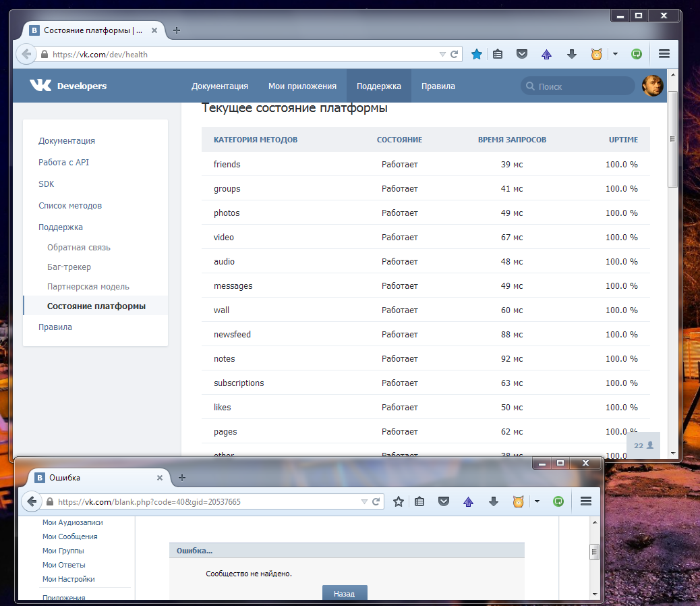Image resolution: width=700 pixels, height=606 pixels.
Task: Click the cat-face add-on icon in the bottom window
Action: click(518, 501)
